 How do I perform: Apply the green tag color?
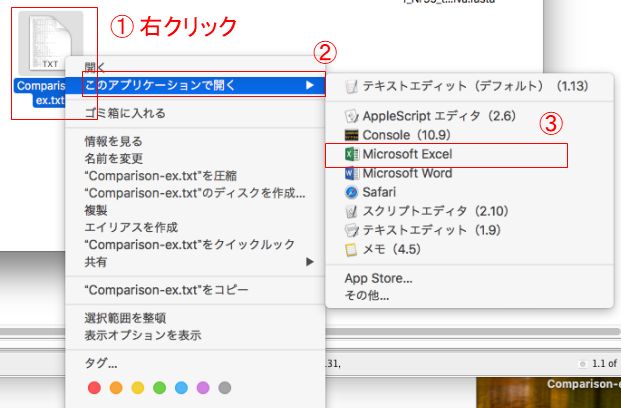click(x=160, y=387)
